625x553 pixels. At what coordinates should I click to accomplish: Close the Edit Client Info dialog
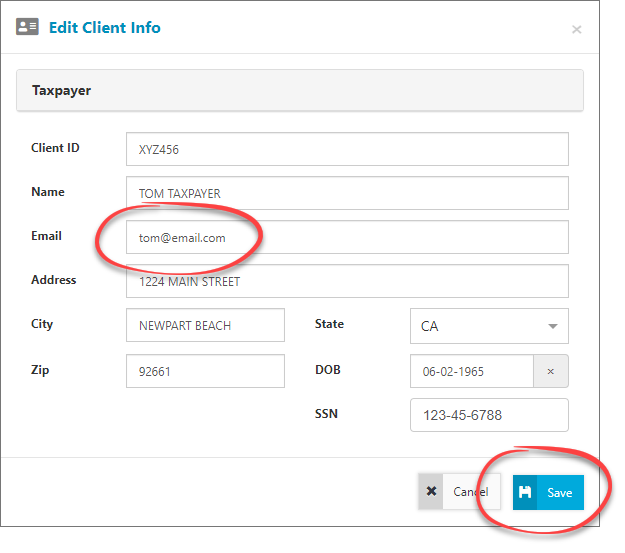tap(576, 30)
